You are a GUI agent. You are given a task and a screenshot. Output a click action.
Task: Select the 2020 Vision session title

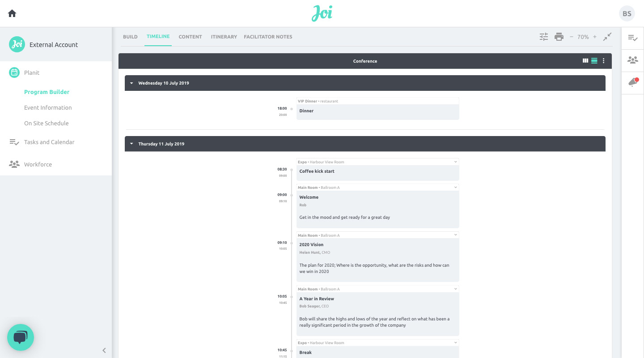point(311,245)
